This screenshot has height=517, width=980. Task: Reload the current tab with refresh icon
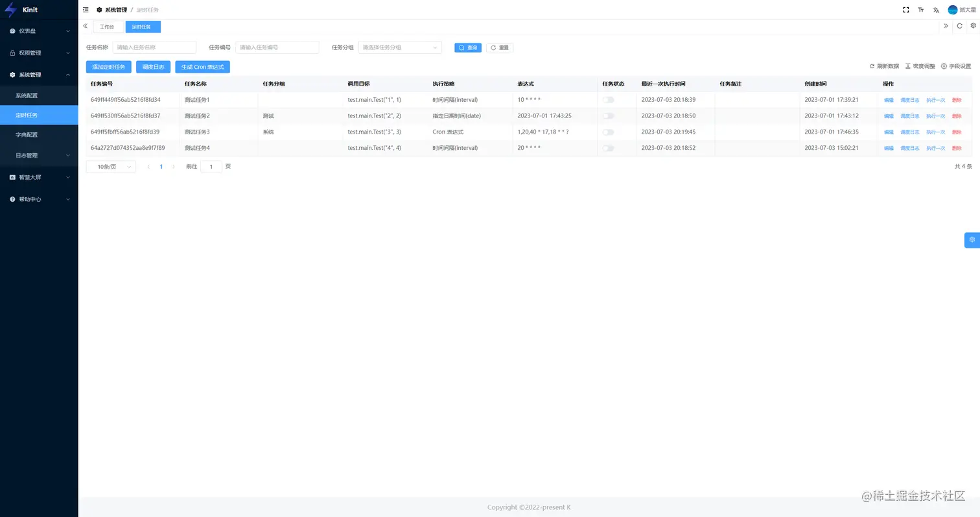coord(960,26)
